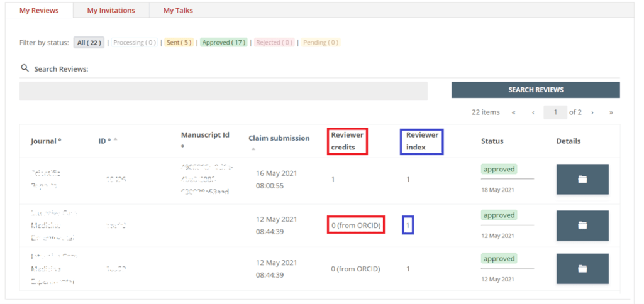The height and width of the screenshot is (304, 644).
Task: Filter reviews by Approved (17) status
Action: tap(223, 43)
